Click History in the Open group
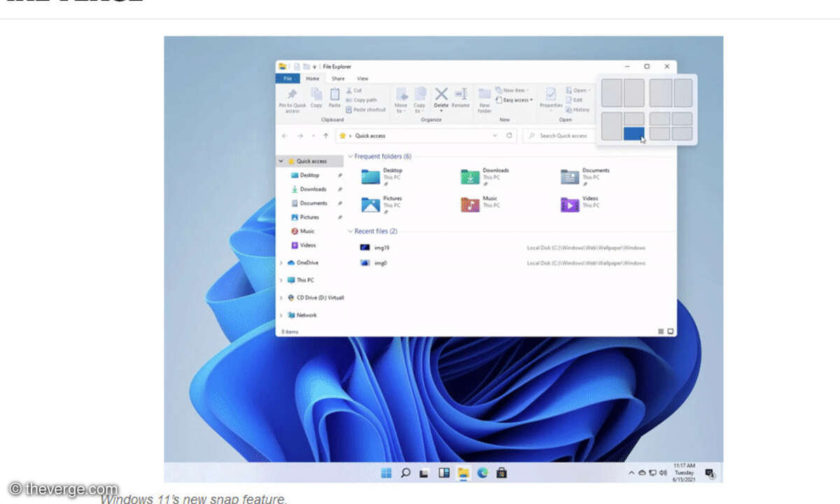Viewport: 840px width, 504px height. [578, 110]
